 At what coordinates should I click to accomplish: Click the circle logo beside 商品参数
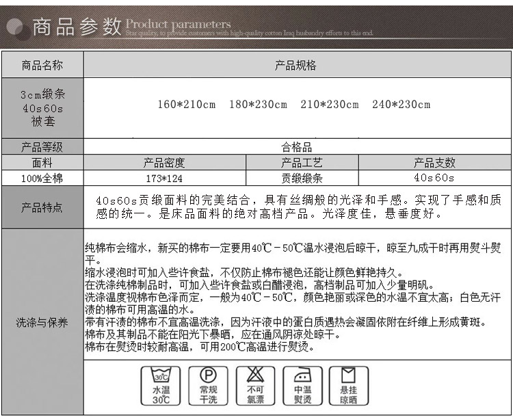click(18, 29)
